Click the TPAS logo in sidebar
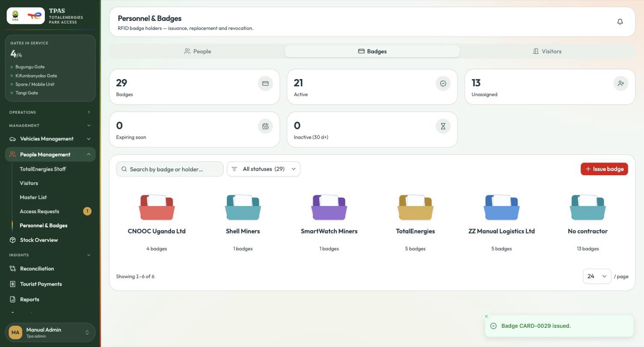Viewport: 644px width, 347px height. click(25, 16)
